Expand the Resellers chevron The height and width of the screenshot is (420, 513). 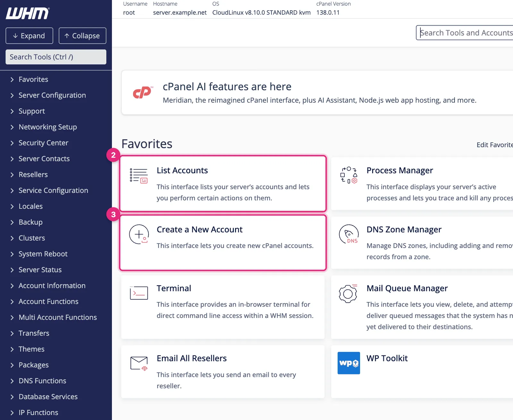coord(12,175)
